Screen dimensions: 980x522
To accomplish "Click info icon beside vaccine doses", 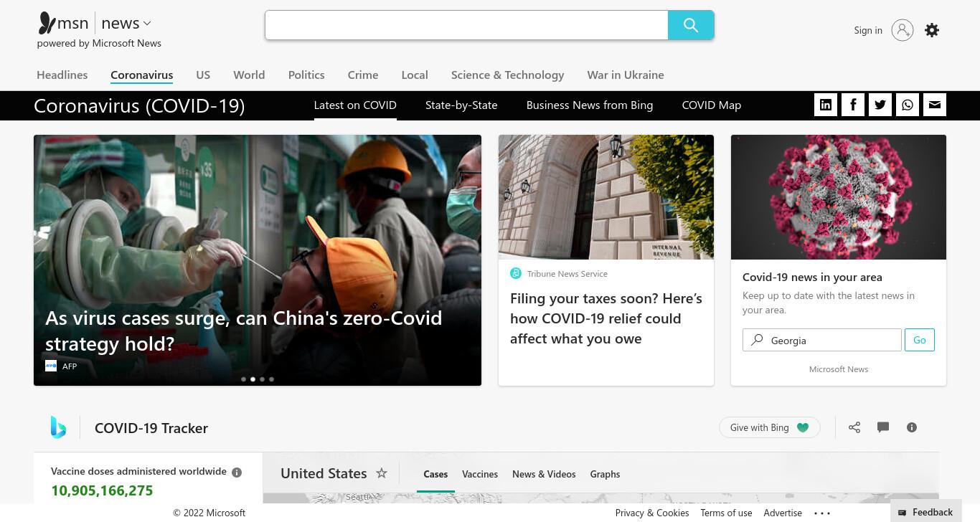I will coord(237,473).
